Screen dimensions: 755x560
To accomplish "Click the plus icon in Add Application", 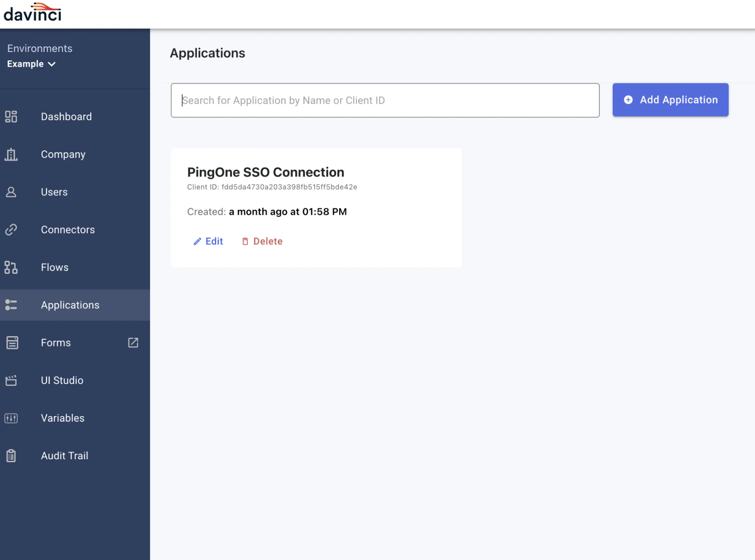I will (x=628, y=100).
